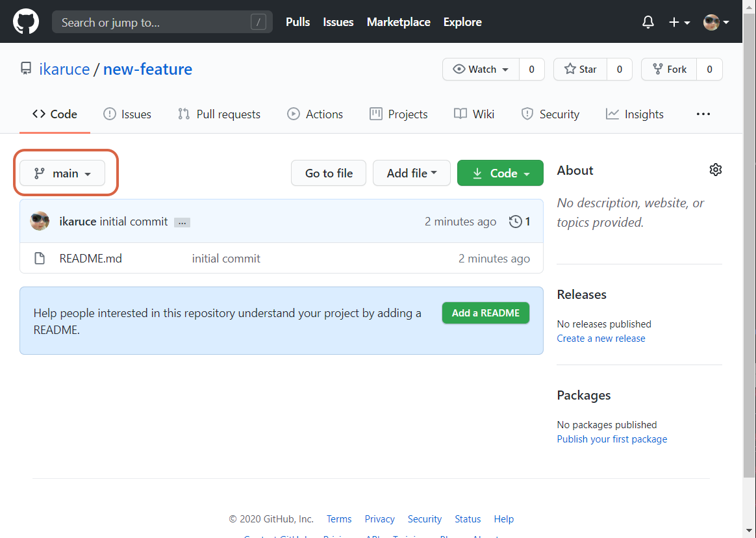756x538 pixels.
Task: Open the Add file dropdown
Action: (411, 173)
